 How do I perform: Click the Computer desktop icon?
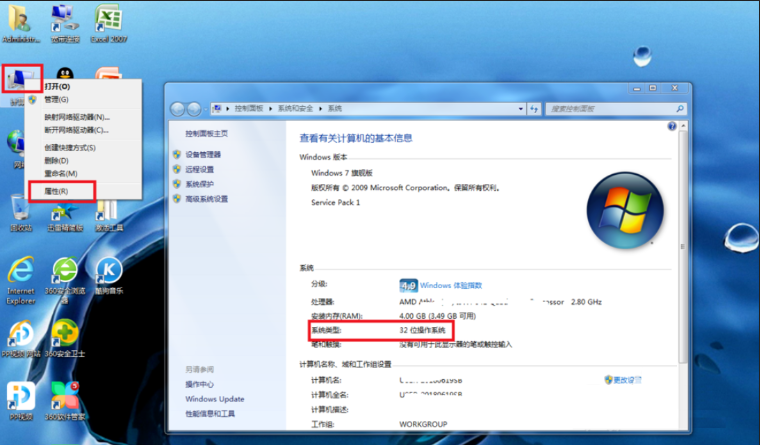point(22,80)
